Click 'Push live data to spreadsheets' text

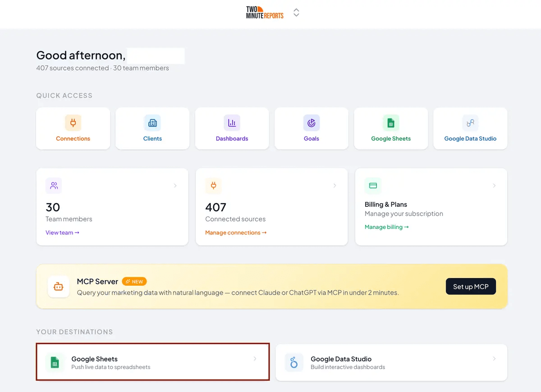click(x=111, y=367)
